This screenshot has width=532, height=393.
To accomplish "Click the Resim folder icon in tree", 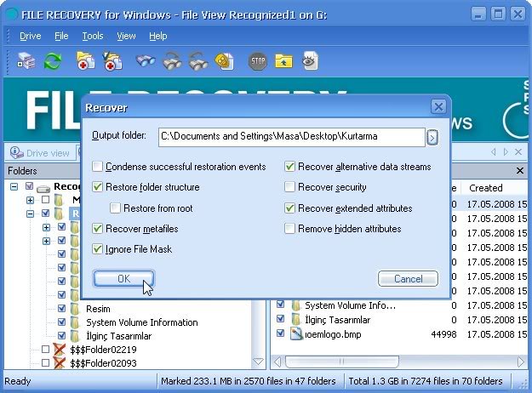I will pos(75,309).
